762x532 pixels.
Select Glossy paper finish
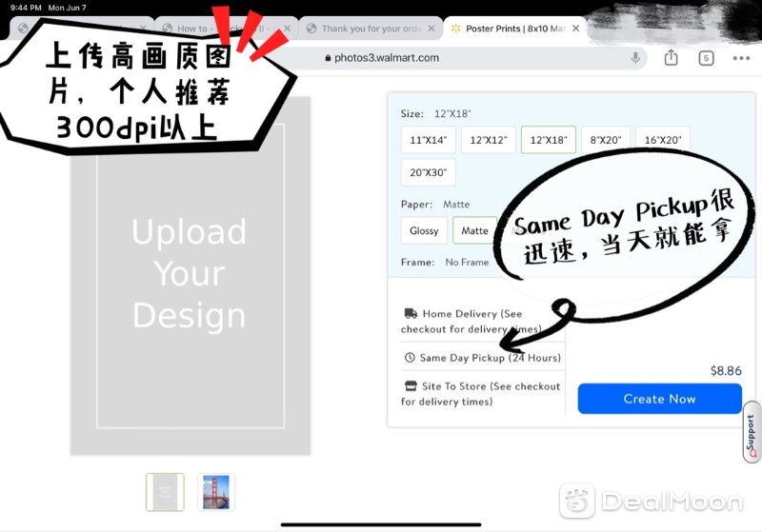424,230
